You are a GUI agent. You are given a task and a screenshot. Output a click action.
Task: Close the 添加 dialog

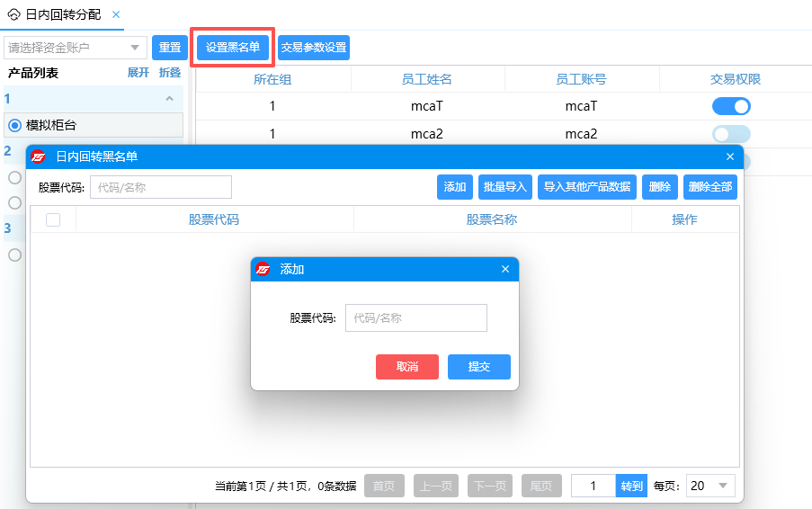pos(505,269)
